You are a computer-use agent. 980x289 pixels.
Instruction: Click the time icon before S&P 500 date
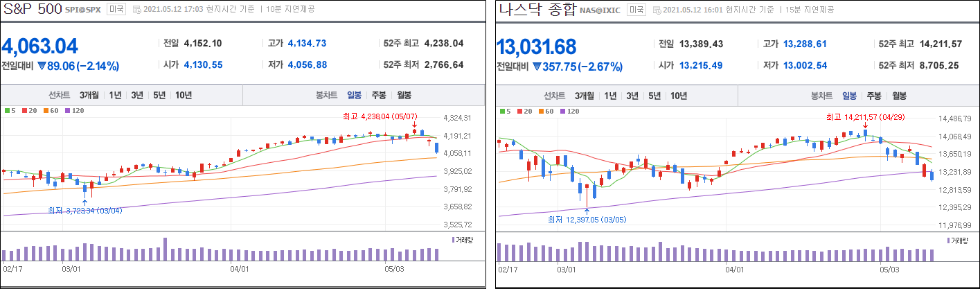pyautogui.click(x=136, y=10)
